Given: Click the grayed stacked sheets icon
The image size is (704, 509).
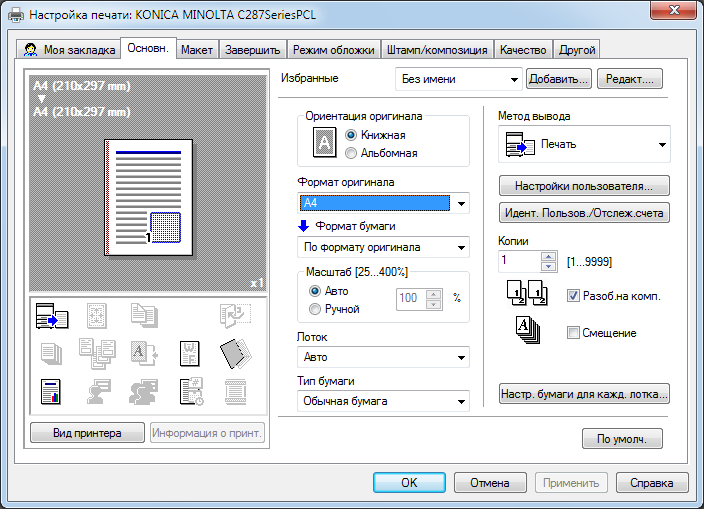Looking at the screenshot, I should click(51, 354).
